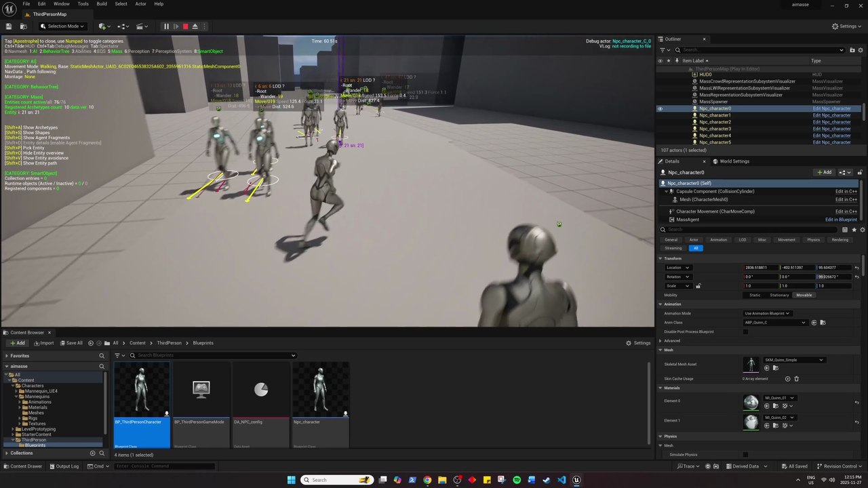Open the Actor menu
Viewport: 868px width, 488px height.
click(x=140, y=4)
